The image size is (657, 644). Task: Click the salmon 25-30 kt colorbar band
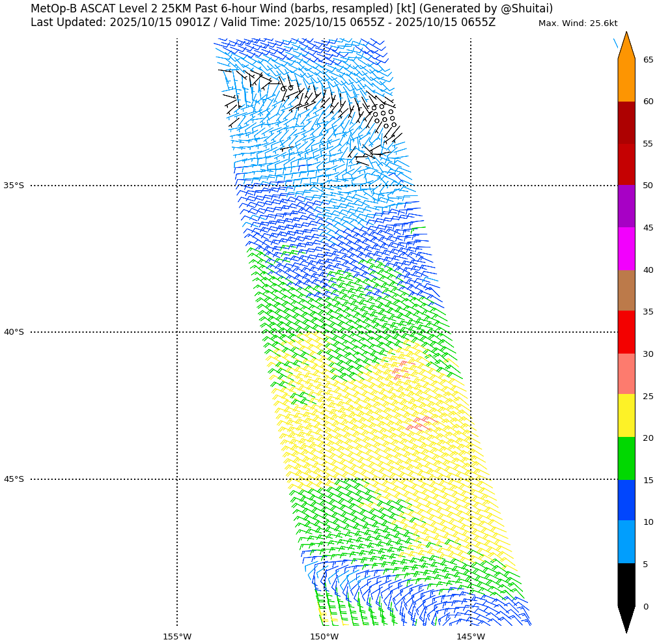click(x=626, y=374)
